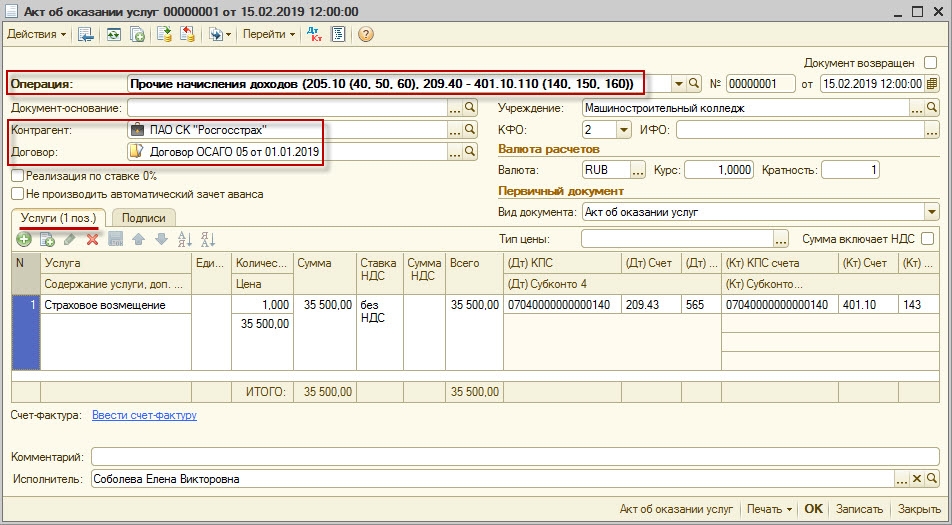Expand the Операция dropdown arrow
The image size is (952, 525).
pyautogui.click(x=679, y=84)
